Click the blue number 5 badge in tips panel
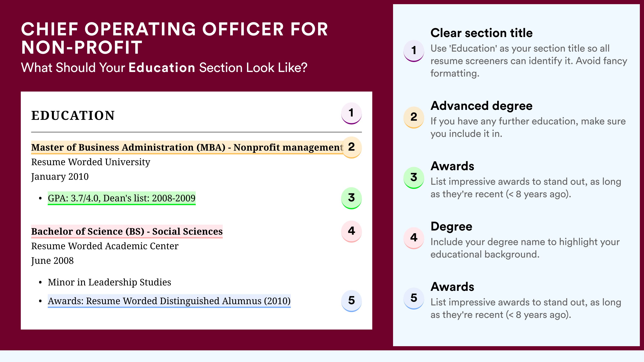The width and height of the screenshot is (644, 362). tap(413, 298)
